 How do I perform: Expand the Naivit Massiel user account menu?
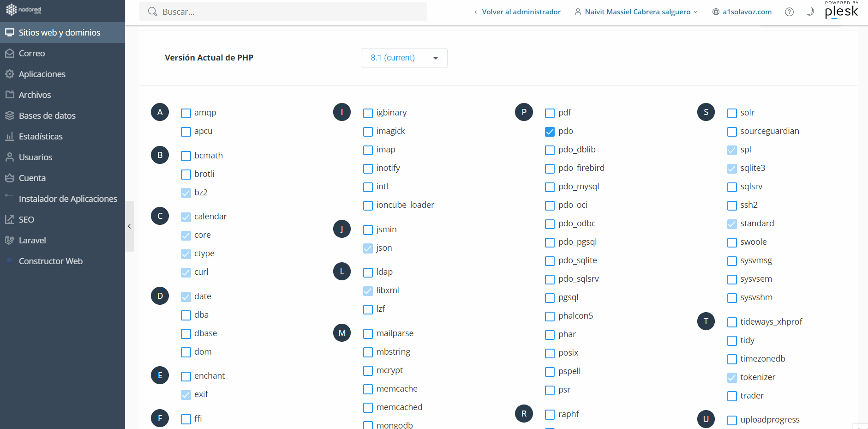[637, 12]
